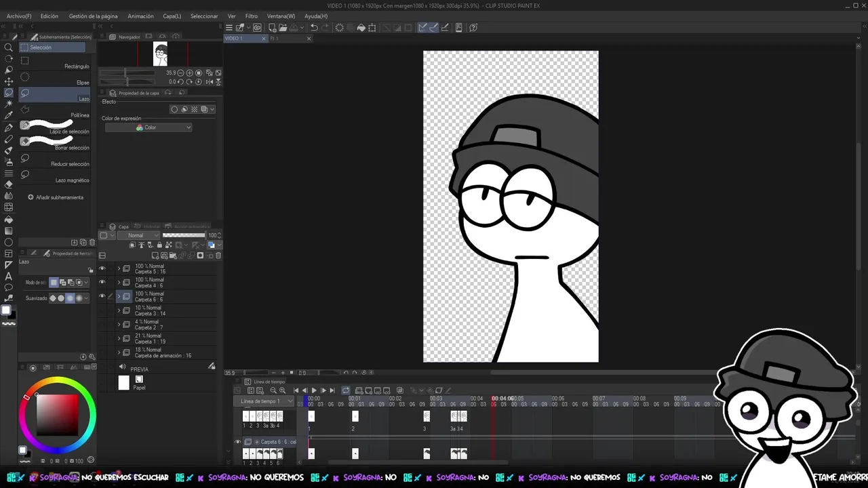Select the Lazo magnético subtool
The image size is (868, 488).
point(54,176)
